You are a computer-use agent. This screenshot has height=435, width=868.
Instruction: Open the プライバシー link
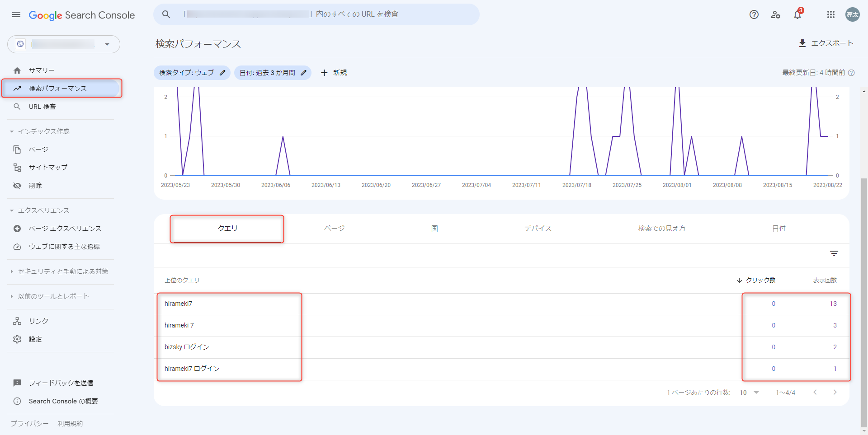pyautogui.click(x=29, y=424)
